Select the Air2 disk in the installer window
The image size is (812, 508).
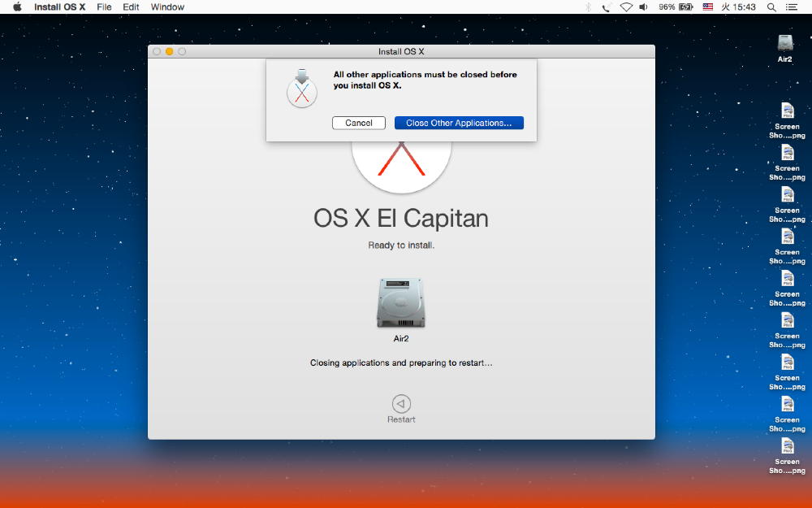(401, 310)
